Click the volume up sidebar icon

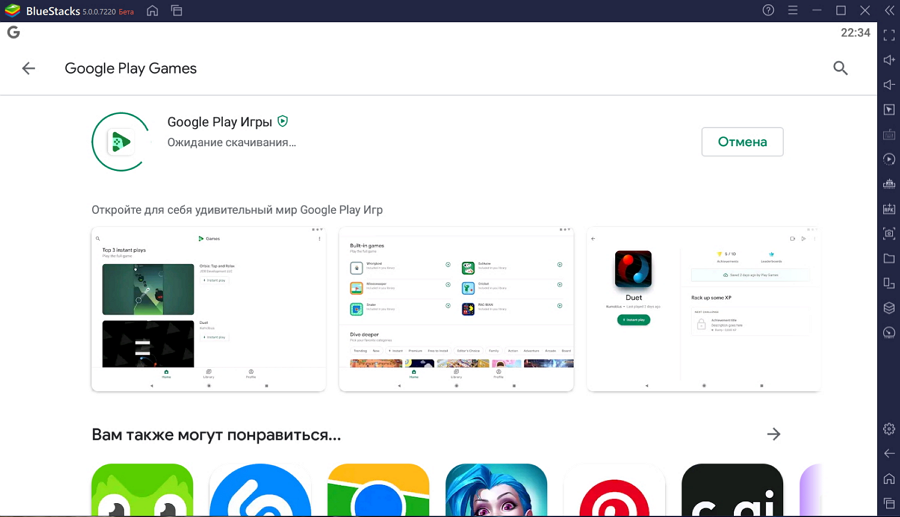[889, 60]
